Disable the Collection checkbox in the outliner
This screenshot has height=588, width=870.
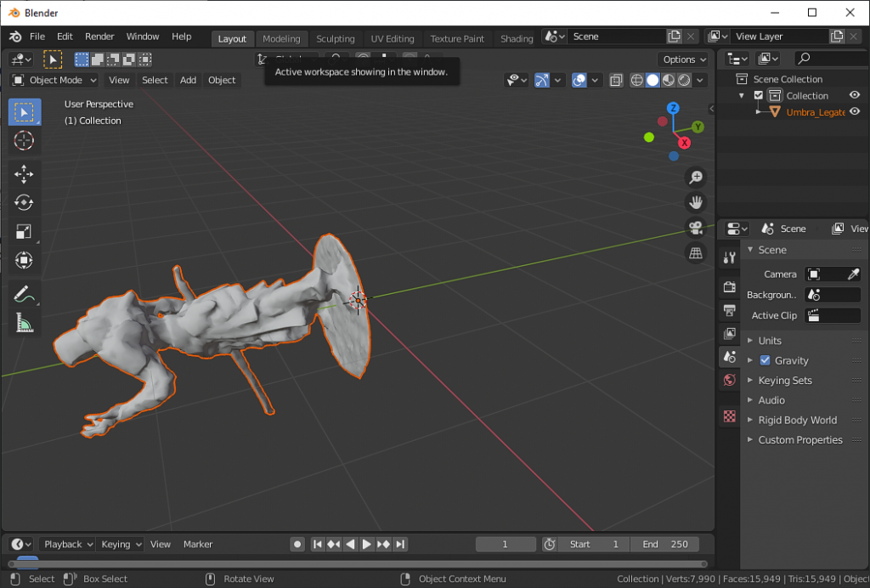click(759, 95)
